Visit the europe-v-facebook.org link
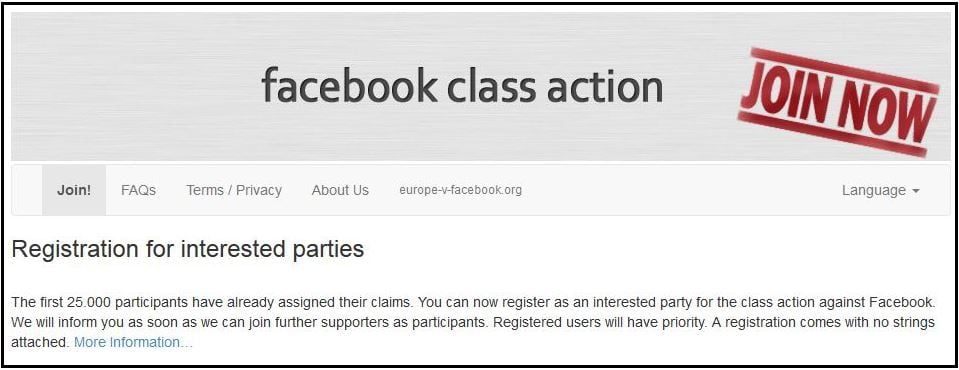The height and width of the screenshot is (370, 959). click(x=461, y=190)
